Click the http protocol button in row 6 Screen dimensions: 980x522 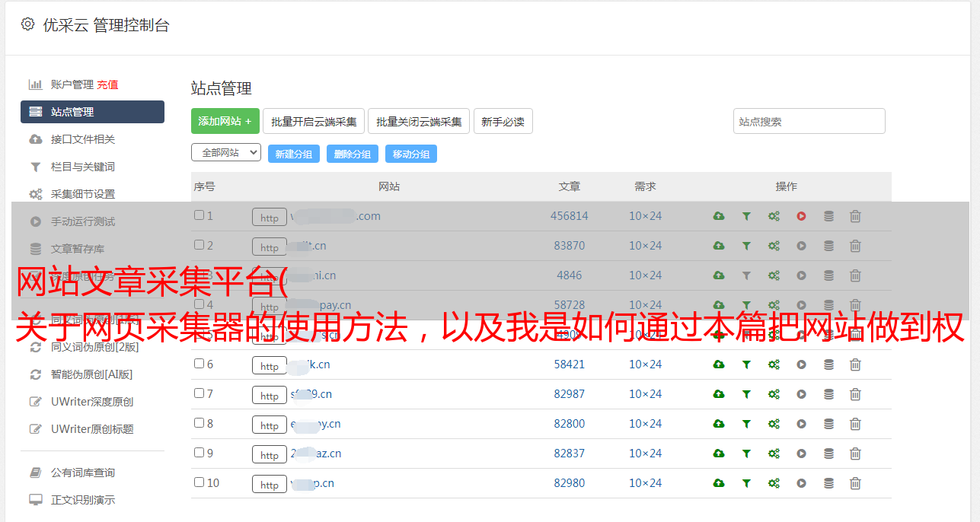[270, 365]
